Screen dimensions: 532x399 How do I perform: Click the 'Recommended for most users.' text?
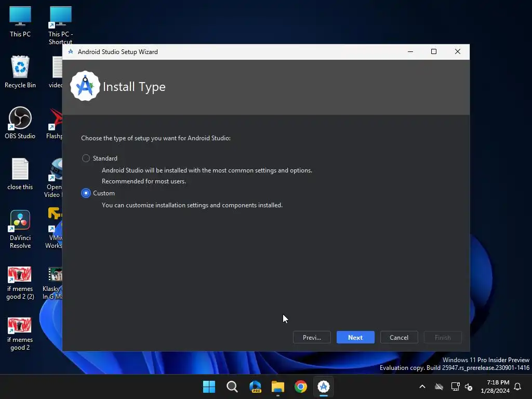click(144, 181)
